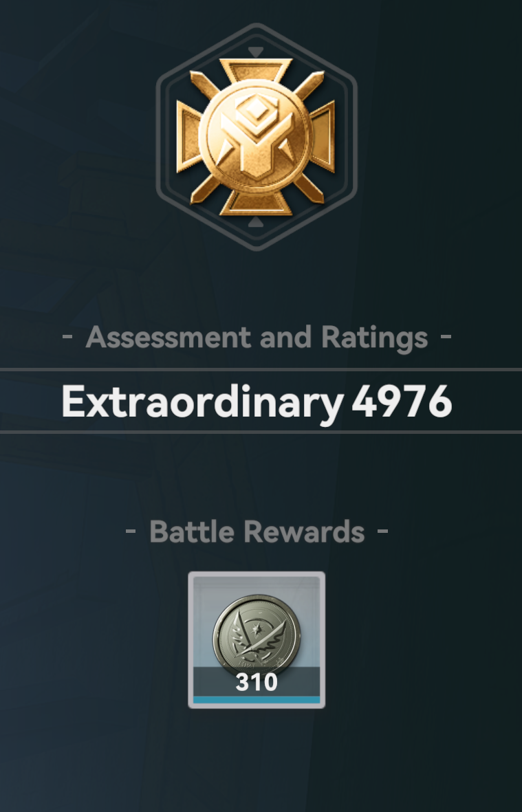Click the 4976 score number
Viewport: 522px width, 812px height.
(x=402, y=402)
